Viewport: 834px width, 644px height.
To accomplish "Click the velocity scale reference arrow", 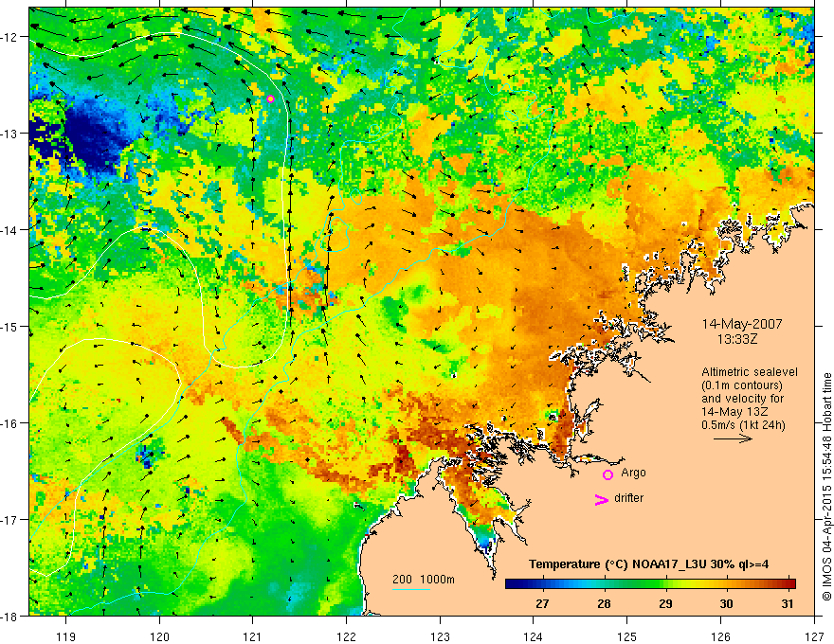I will 733,438.
